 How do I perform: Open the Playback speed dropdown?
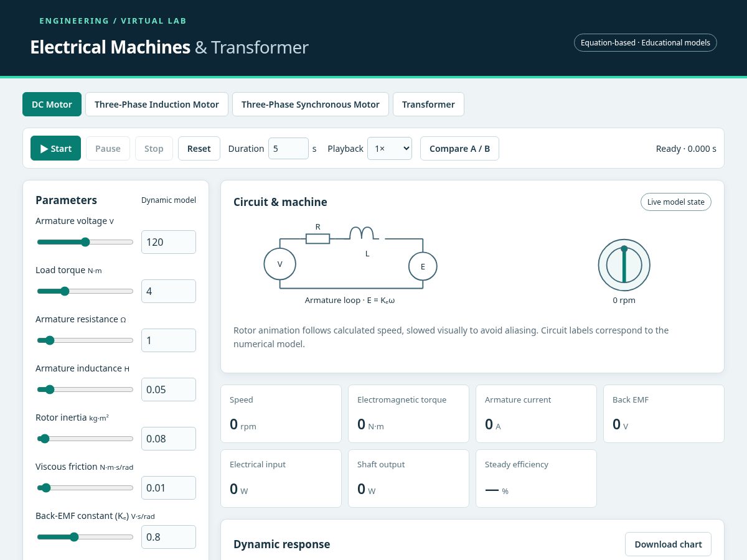(x=390, y=148)
